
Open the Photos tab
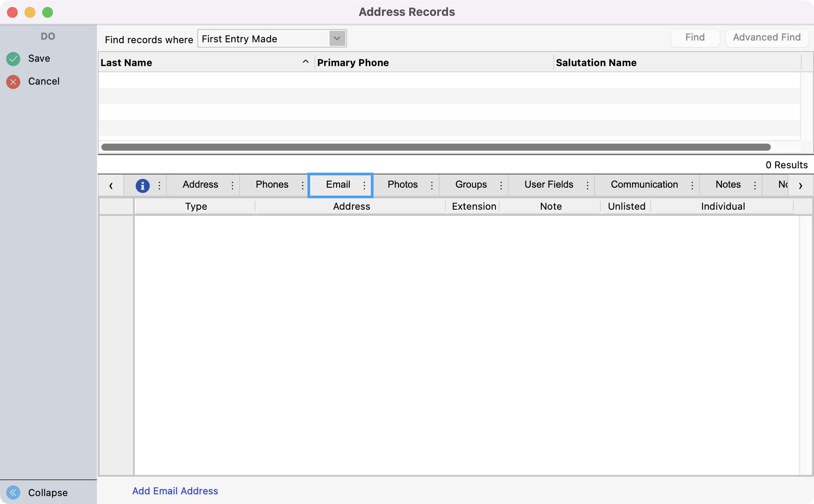[402, 185]
